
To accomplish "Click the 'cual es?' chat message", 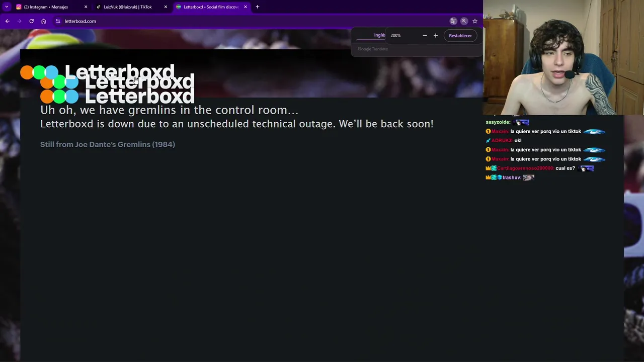I will click(539, 168).
